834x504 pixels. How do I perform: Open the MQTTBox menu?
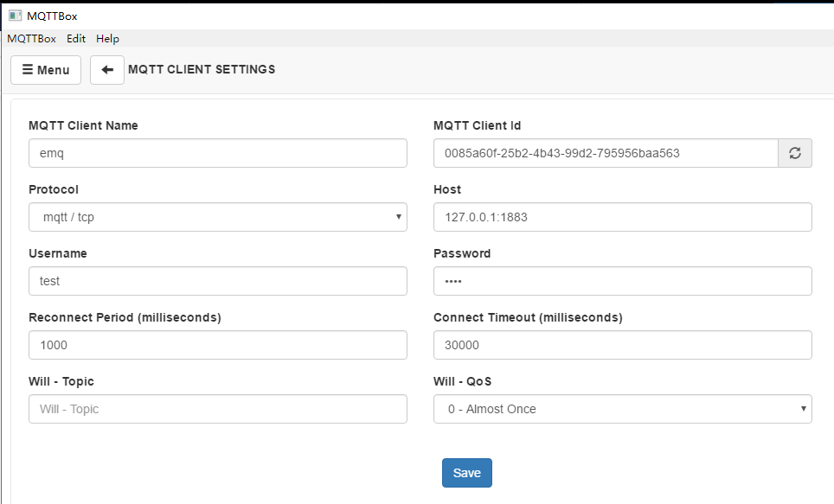pos(31,38)
